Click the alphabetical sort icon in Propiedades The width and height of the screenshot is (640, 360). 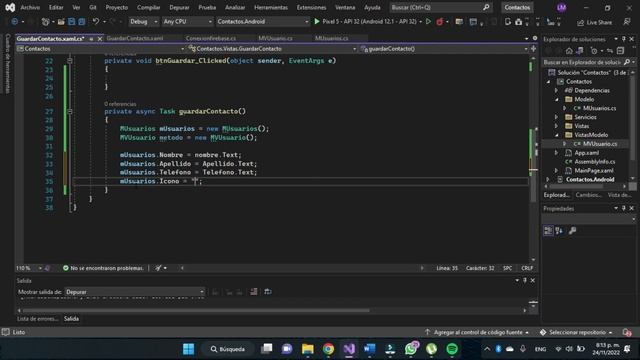pos(559,231)
